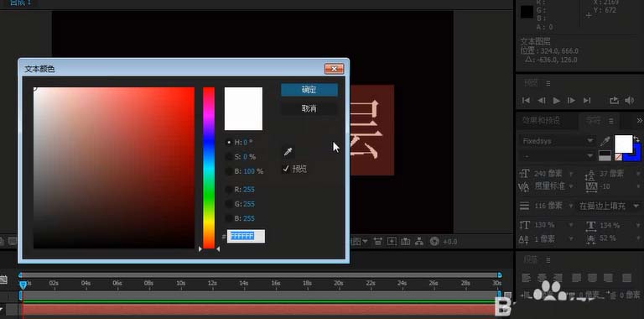The height and width of the screenshot is (319, 644).
Task: Reset exposure with the aperture icon
Action: (x=434, y=242)
